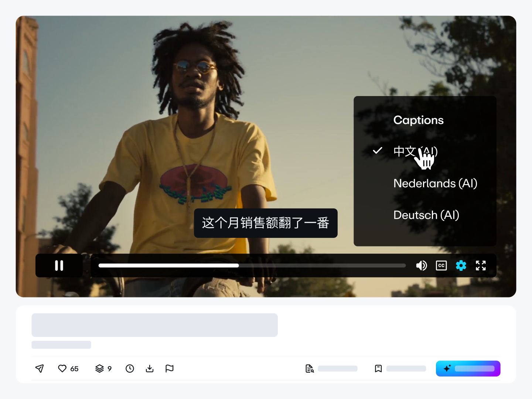Add video to Watch Later clock
Screen dimensions: 532x399
point(130,368)
